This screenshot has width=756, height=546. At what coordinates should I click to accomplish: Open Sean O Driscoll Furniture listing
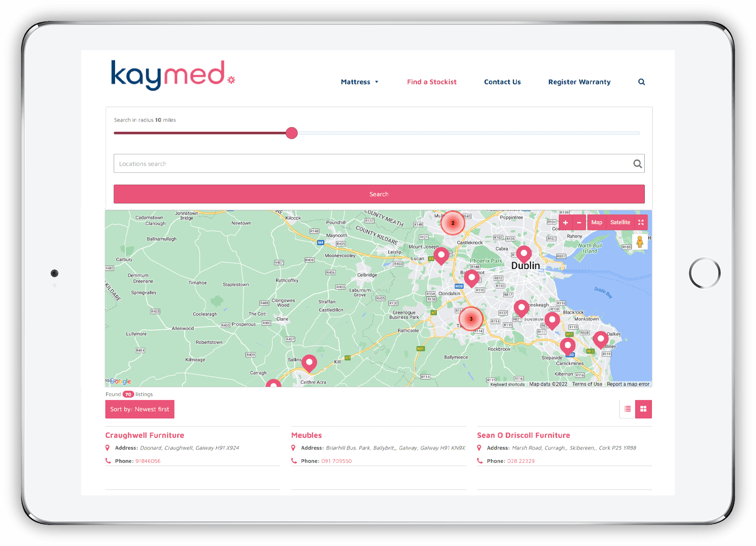[x=523, y=435]
